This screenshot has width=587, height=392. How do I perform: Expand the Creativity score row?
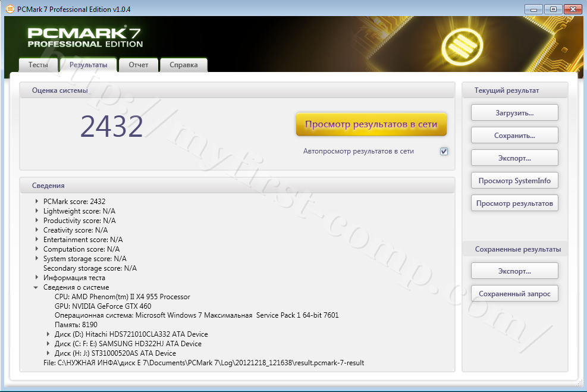37,230
